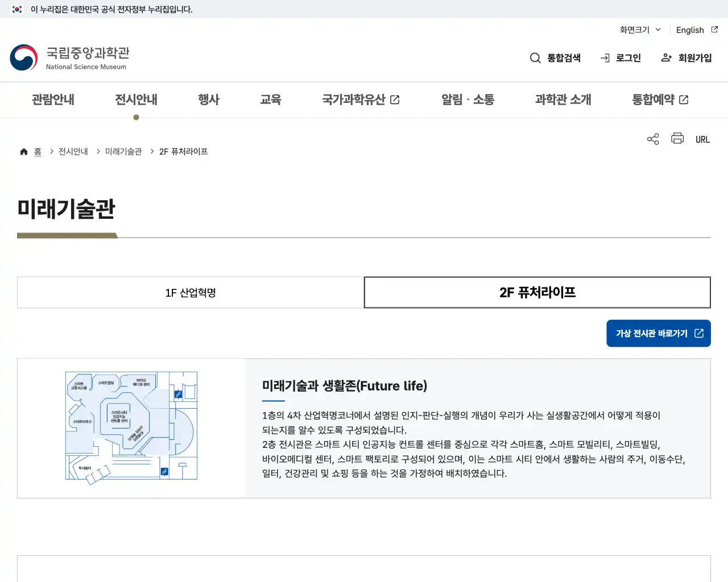Image resolution: width=728 pixels, height=582 pixels.
Task: Switch to the 1F 산업혁명 tab
Action: [191, 292]
